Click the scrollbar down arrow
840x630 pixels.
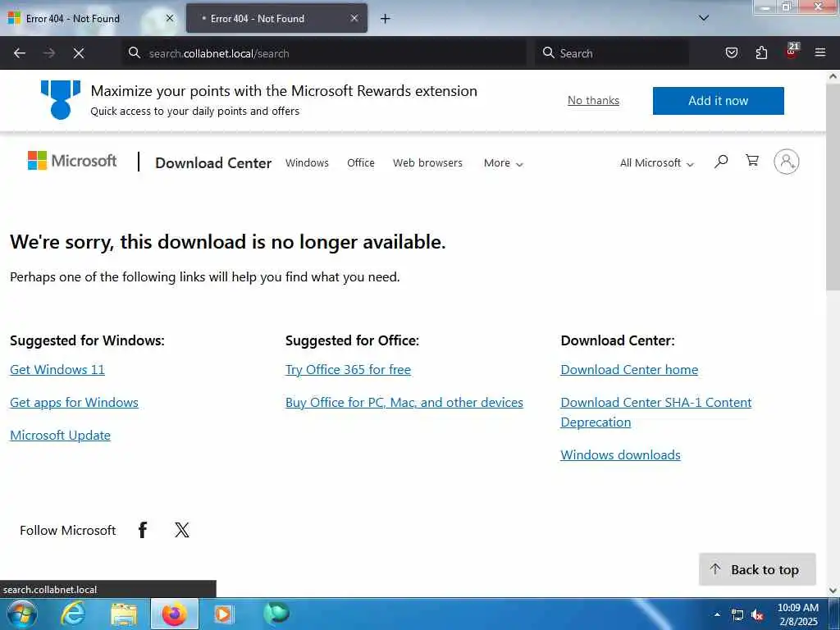click(x=833, y=591)
